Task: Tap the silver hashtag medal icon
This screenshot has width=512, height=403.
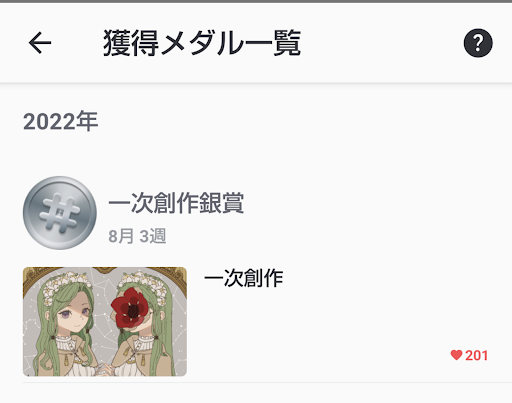Action: 60,213
